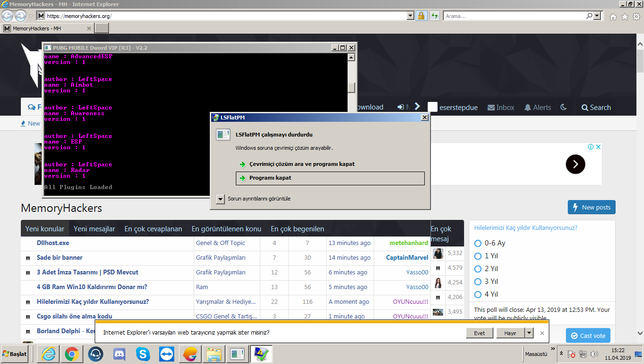
Task: Open the Dllhost.exe thread
Action: [53, 243]
